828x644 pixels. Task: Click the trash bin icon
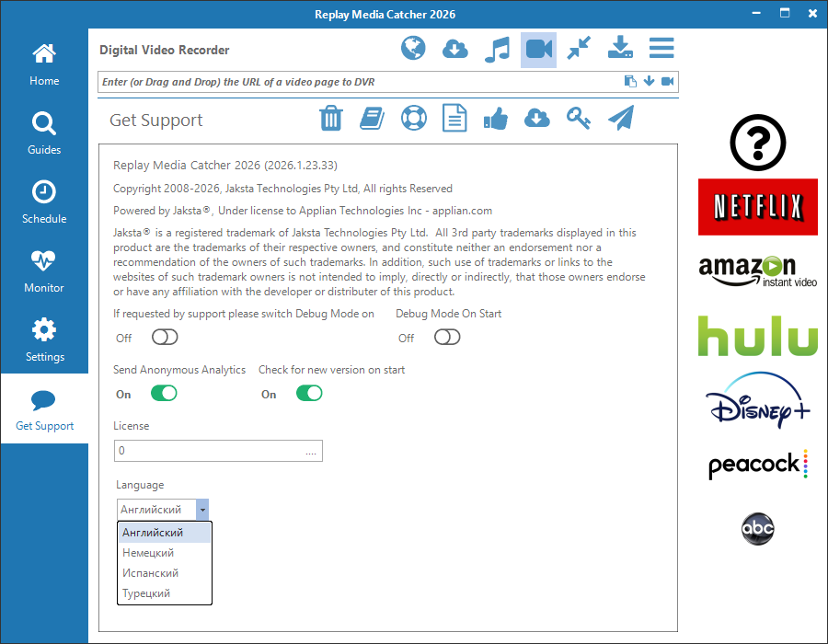(x=331, y=118)
